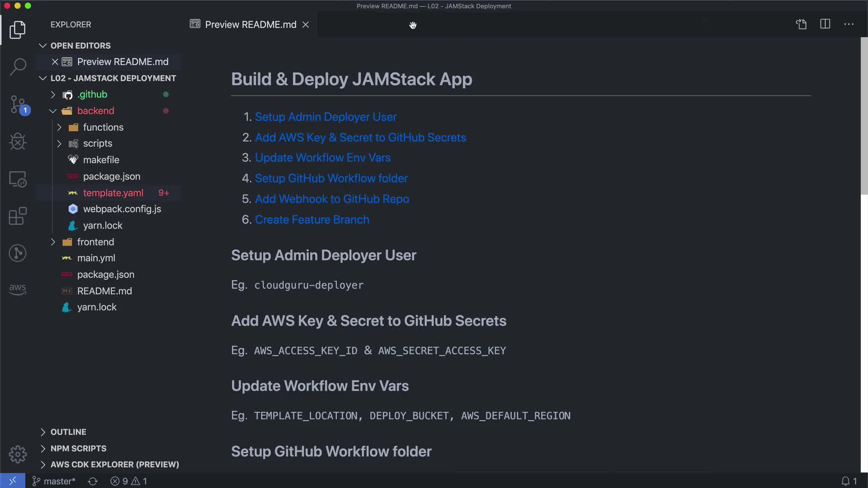This screenshot has height=488, width=868.
Task: Select the Preview README.md tab
Action: point(250,24)
